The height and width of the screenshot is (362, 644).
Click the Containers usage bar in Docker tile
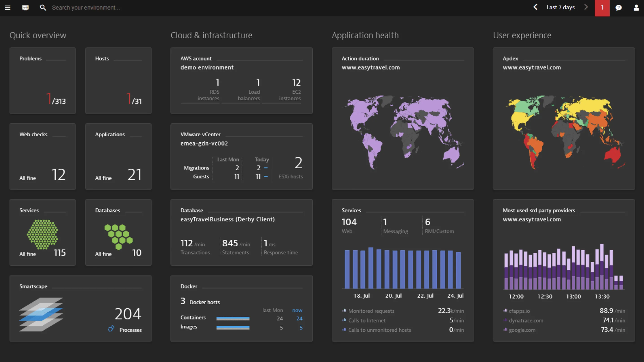[233, 318]
